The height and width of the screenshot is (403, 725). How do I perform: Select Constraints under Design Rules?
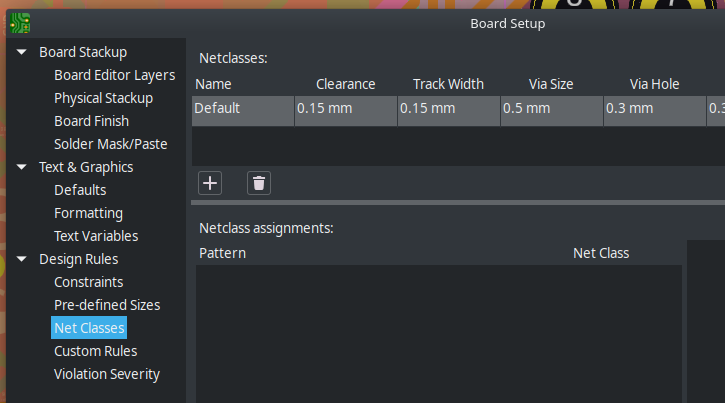point(89,282)
